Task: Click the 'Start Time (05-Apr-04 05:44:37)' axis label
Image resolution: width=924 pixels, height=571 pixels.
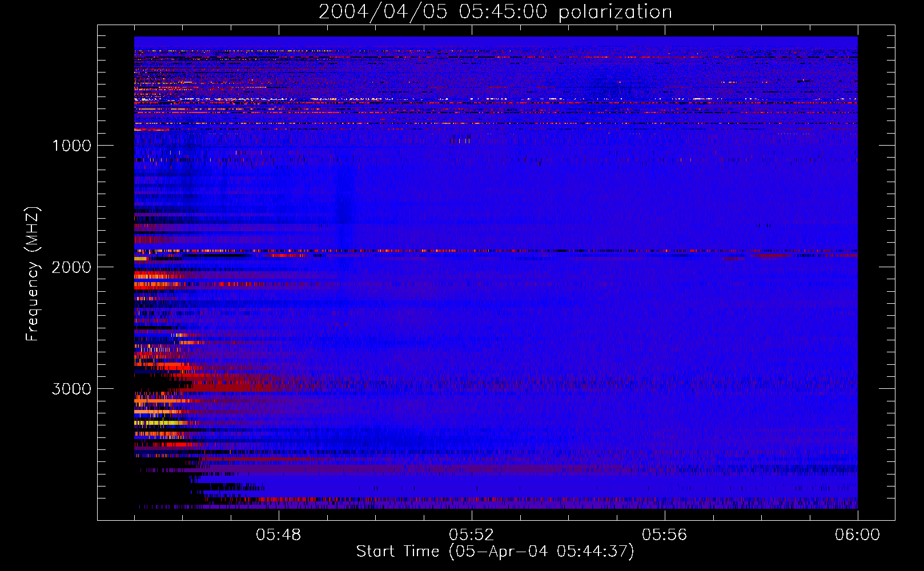Action: (495, 552)
